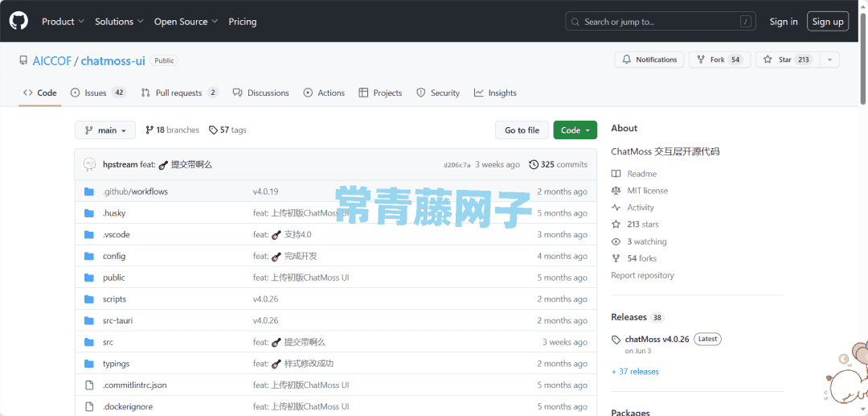Open the Product menu

(x=63, y=22)
